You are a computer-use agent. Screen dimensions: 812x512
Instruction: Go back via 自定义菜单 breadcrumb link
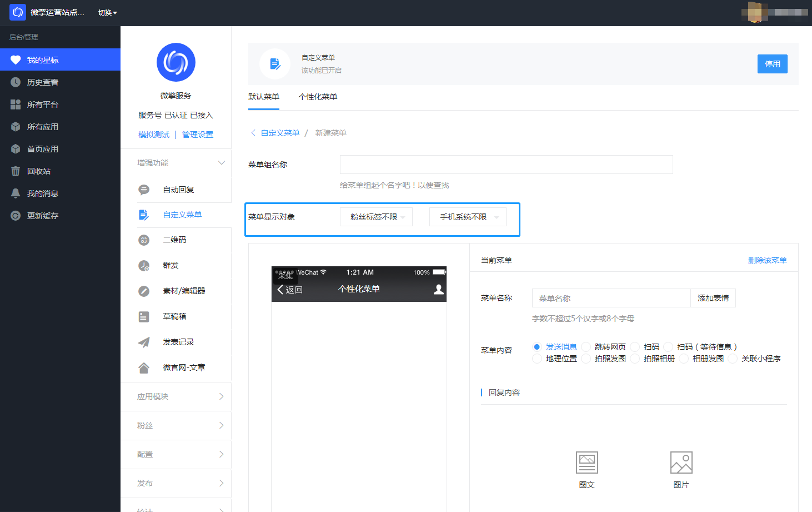pos(280,133)
